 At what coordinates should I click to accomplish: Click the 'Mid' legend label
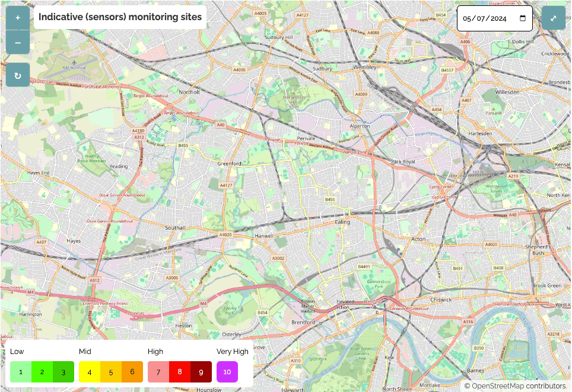pyautogui.click(x=85, y=352)
